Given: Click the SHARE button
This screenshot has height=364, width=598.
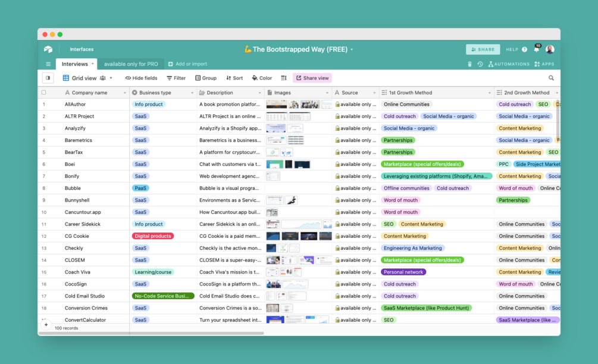Looking at the screenshot, I should click(x=483, y=49).
